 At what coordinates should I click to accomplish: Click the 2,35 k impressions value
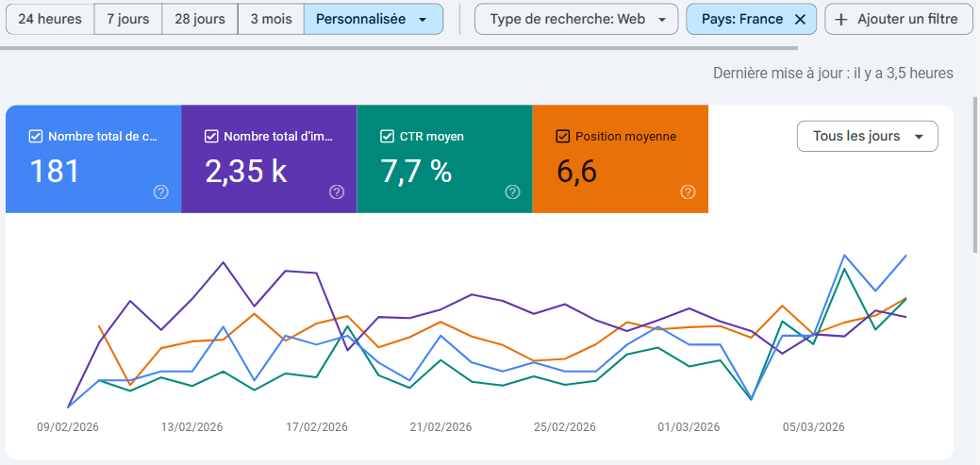tap(246, 172)
